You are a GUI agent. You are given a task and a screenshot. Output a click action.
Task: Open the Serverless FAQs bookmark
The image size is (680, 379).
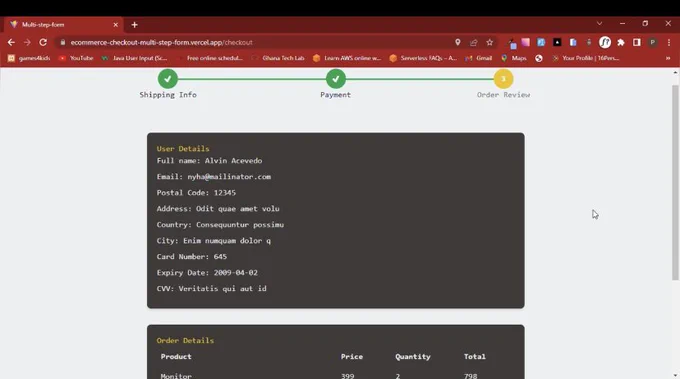click(423, 58)
